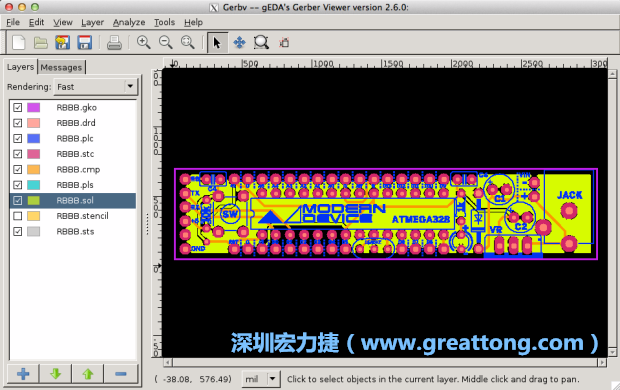Open the Analyze menu
620x390 pixels.
(x=129, y=22)
